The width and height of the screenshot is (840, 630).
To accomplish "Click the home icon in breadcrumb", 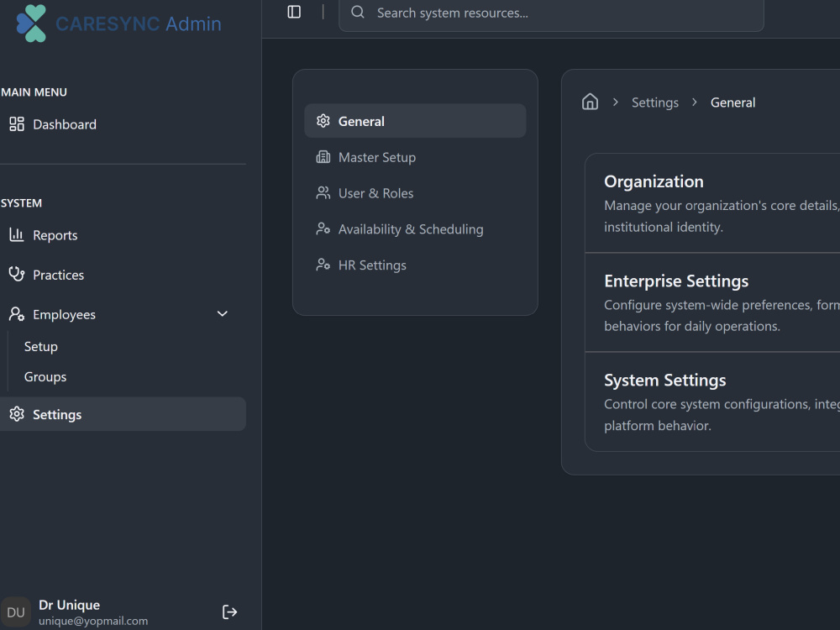I will [x=590, y=102].
